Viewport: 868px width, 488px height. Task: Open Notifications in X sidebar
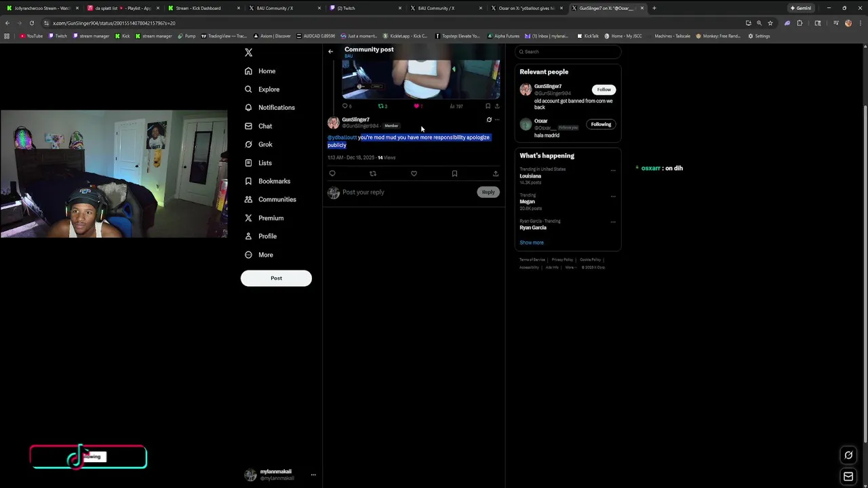pos(269,108)
